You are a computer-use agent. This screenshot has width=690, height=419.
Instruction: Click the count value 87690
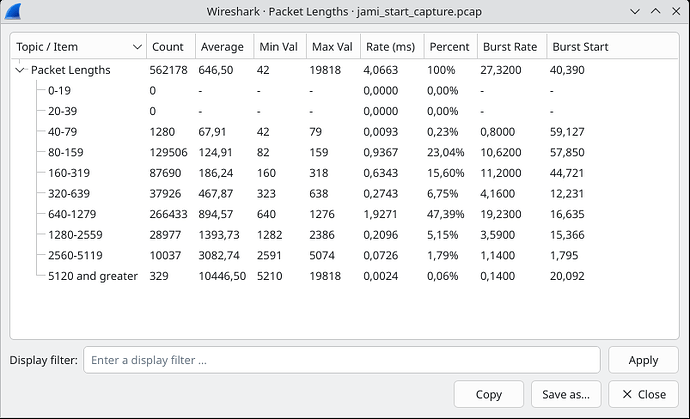165,173
